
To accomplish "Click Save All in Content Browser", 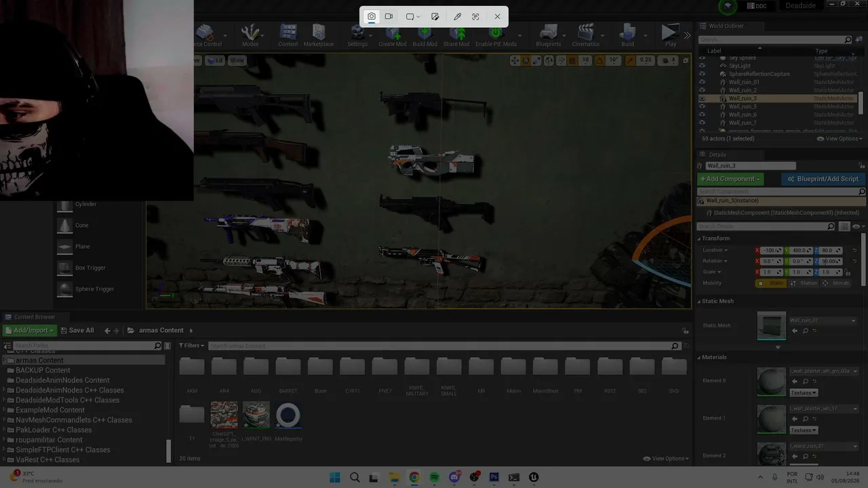I will pos(77,330).
